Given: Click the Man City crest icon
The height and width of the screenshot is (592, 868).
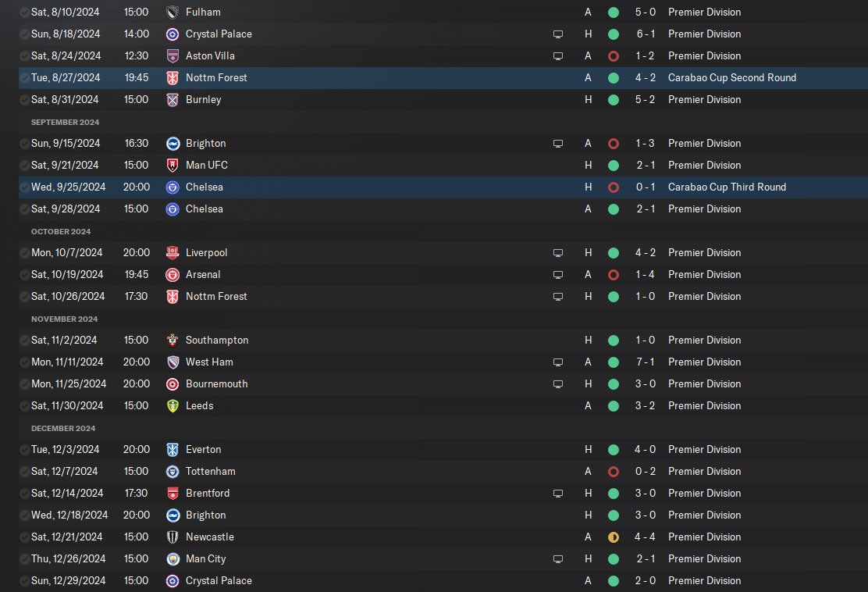Looking at the screenshot, I should (173, 558).
